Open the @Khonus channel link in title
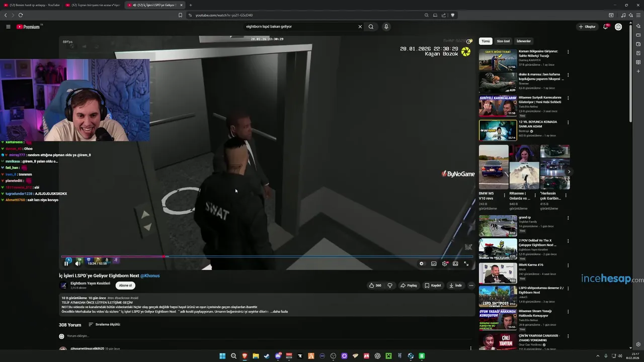The image size is (644, 362). click(x=150, y=276)
